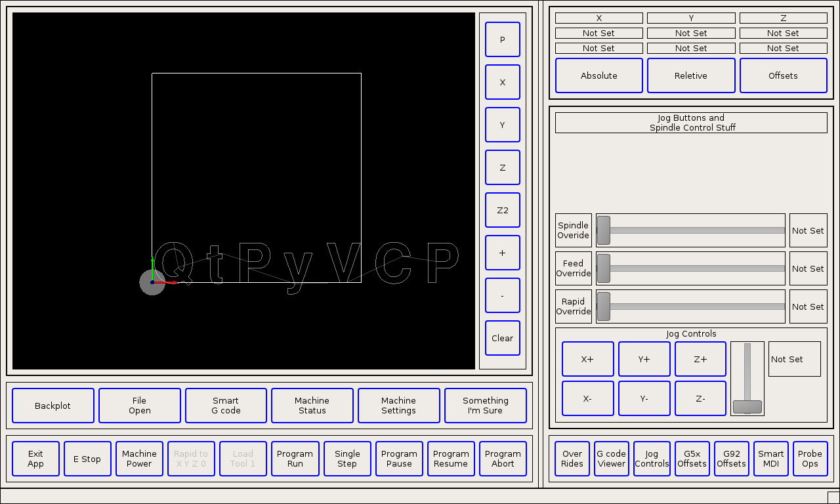Image resolution: width=840 pixels, height=504 pixels.
Task: Open the Smart MDI panel
Action: click(771, 459)
